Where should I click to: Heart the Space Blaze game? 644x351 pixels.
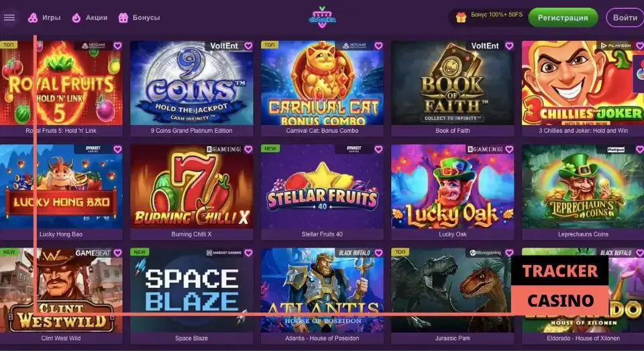pyautogui.click(x=248, y=253)
